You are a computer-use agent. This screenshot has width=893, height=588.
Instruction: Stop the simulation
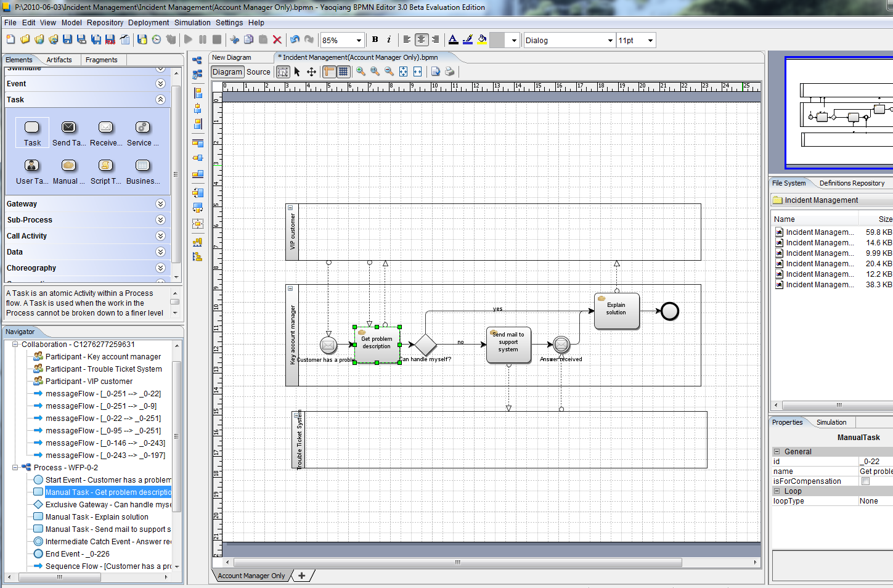[x=217, y=39]
